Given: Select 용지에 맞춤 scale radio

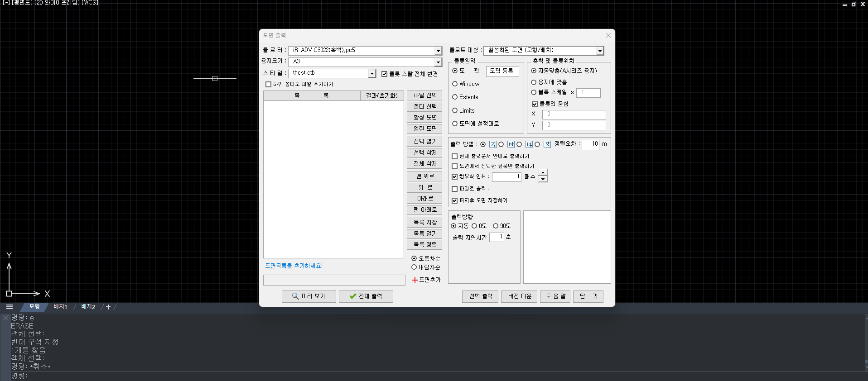Looking at the screenshot, I should pos(534,82).
